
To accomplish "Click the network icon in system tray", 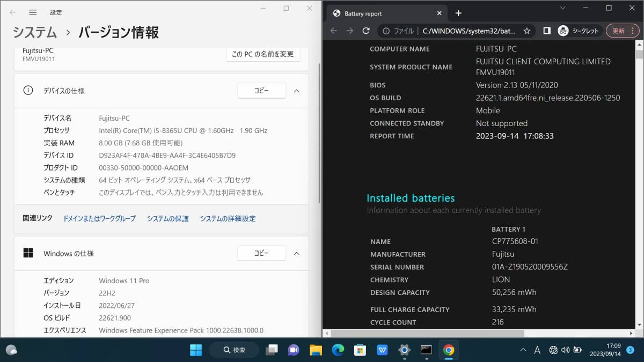I will [553, 350].
